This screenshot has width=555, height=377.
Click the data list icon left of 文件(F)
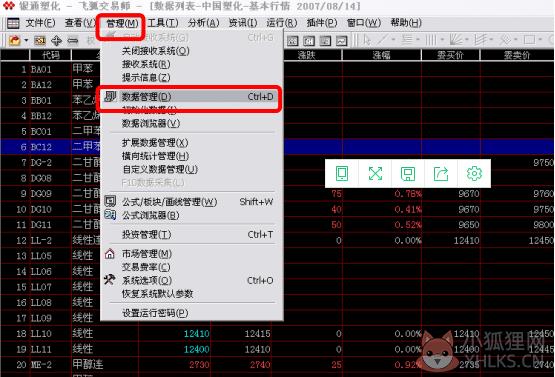point(13,23)
